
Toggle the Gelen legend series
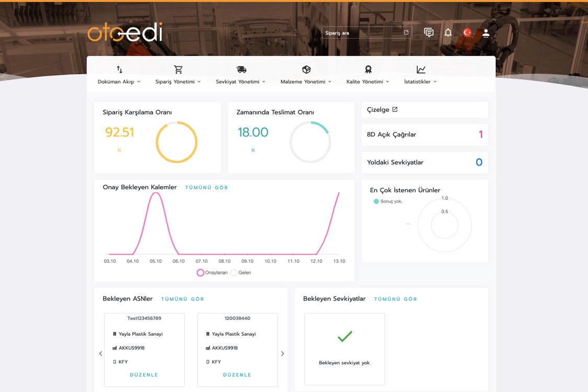coord(241,273)
